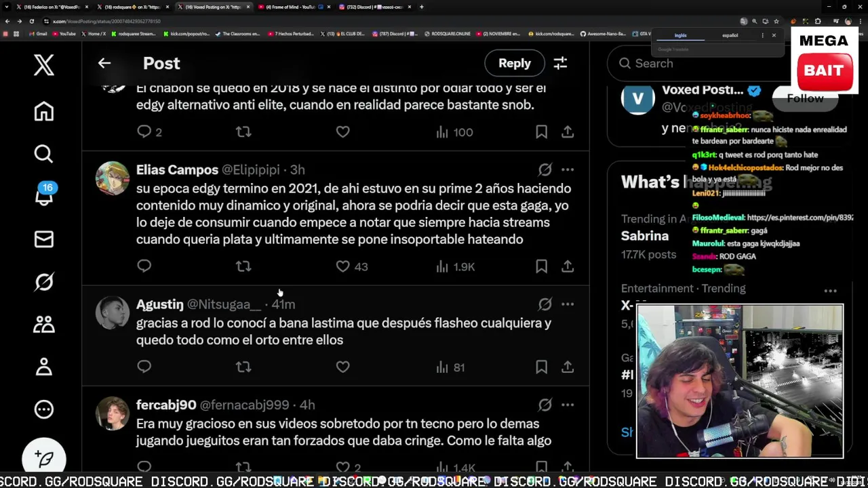Viewport: 868px width, 488px height.
Task: View 81 views analytics on Agustin reply
Action: (x=450, y=367)
